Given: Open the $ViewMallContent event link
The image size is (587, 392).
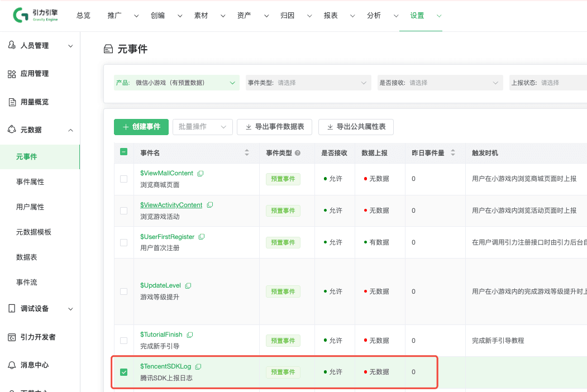Looking at the screenshot, I should [166, 173].
